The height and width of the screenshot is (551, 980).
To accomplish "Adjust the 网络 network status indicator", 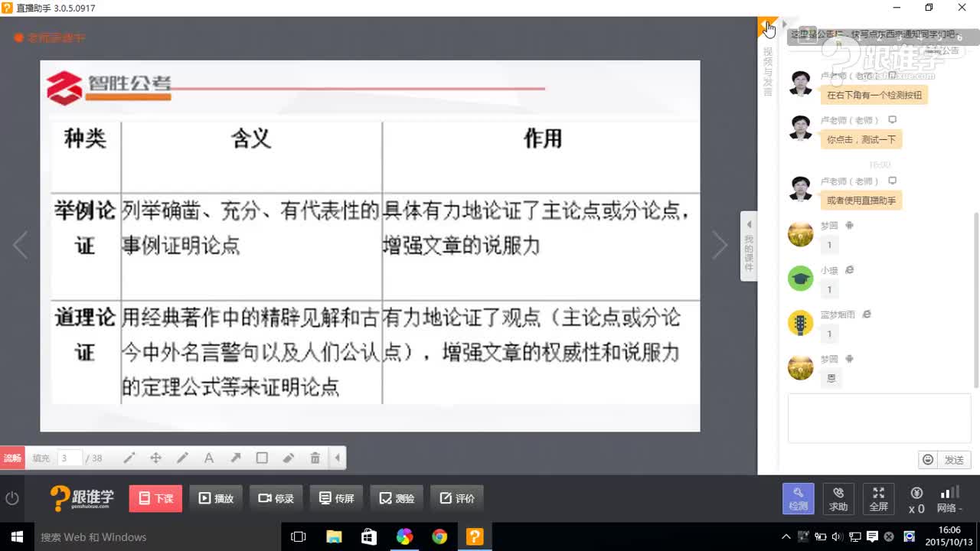I will (949, 498).
